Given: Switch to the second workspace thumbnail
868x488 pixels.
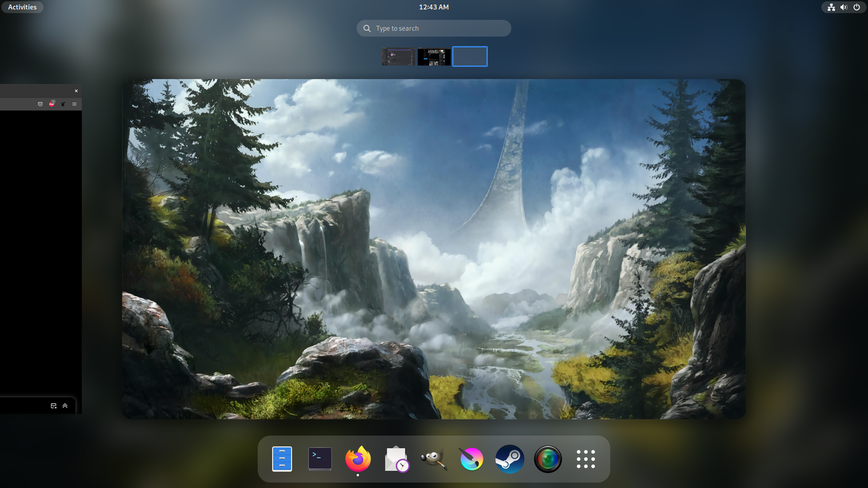Looking at the screenshot, I should 434,56.
